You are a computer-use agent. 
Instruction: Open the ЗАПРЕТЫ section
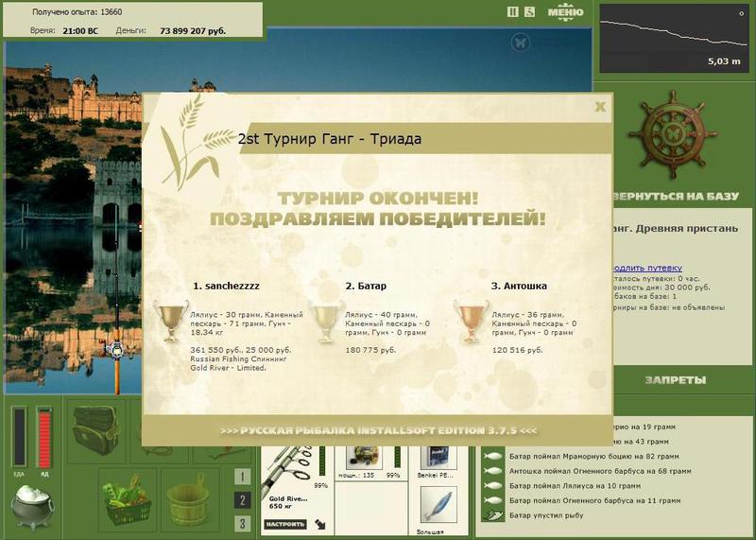675,380
